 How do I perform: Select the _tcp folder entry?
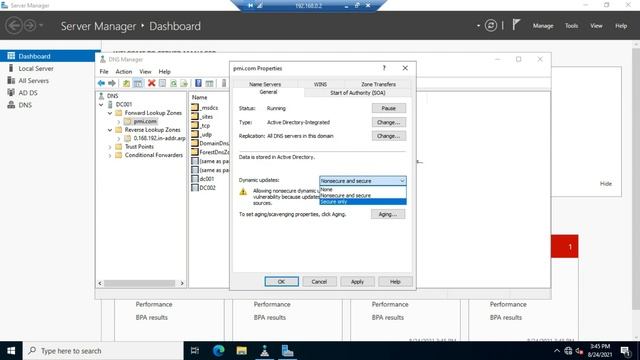point(201,126)
